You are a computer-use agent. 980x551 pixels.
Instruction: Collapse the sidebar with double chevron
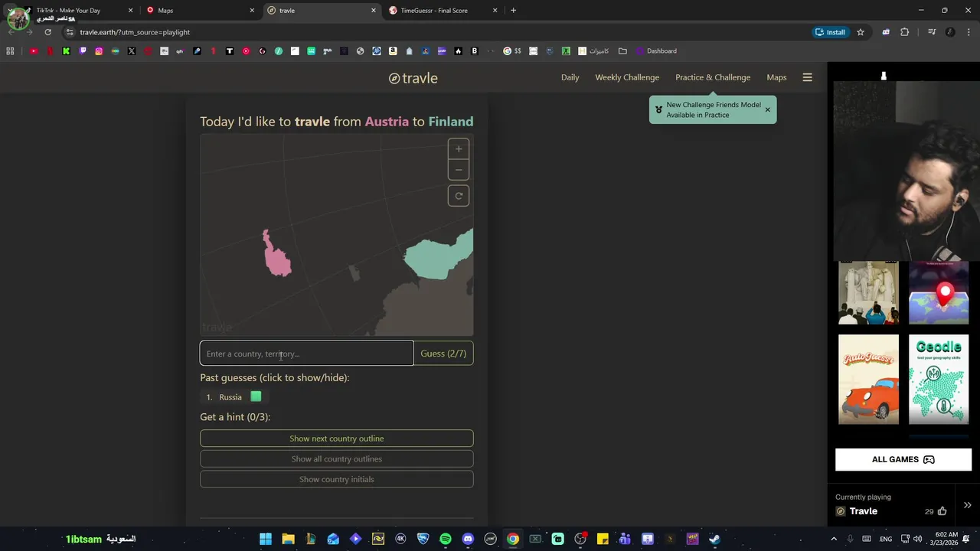click(967, 505)
